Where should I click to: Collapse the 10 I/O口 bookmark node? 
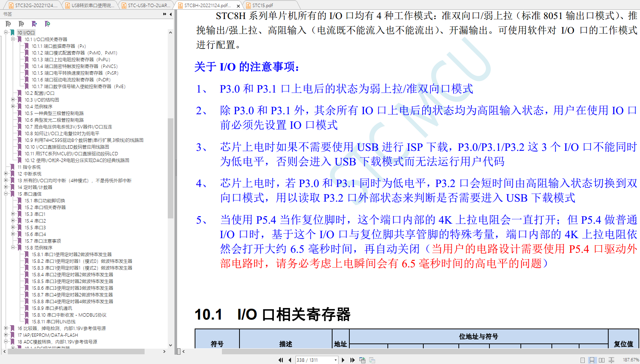coord(6,32)
